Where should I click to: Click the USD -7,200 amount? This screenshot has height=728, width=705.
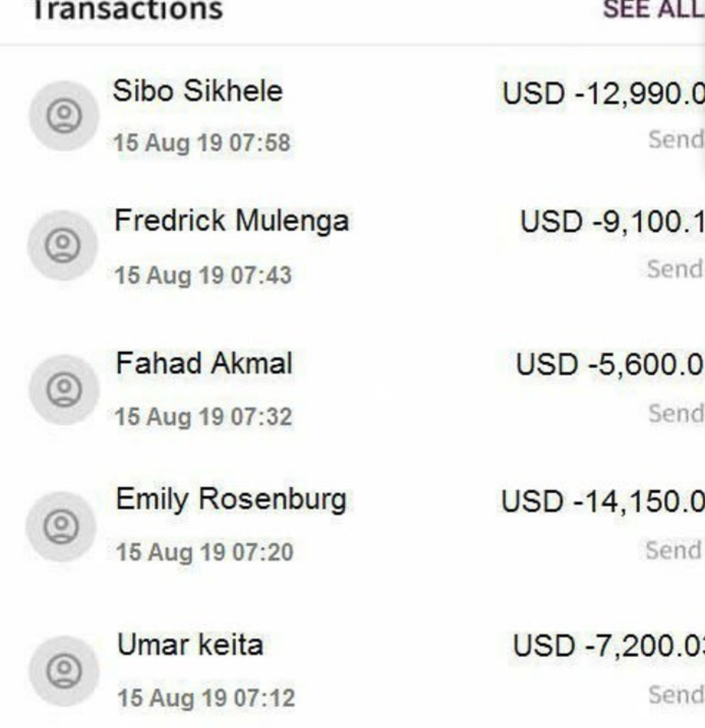[x=608, y=646]
